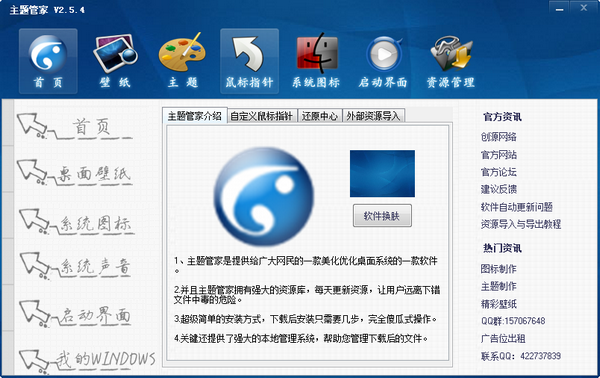This screenshot has height=378, width=600.
Task: Open the 资源管理 resource manager icon
Action: click(x=451, y=61)
